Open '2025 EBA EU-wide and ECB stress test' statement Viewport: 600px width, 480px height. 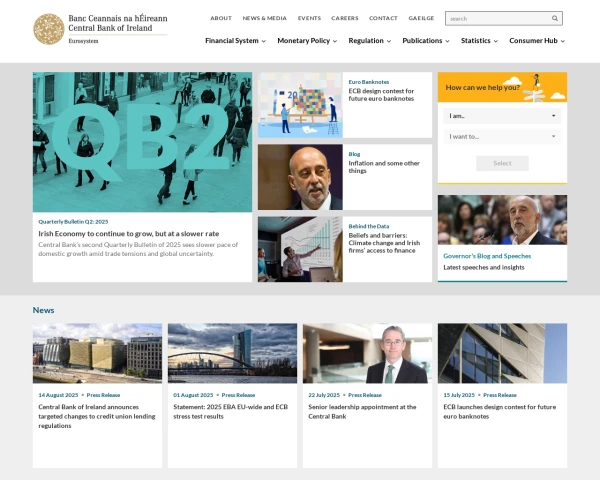pos(230,411)
